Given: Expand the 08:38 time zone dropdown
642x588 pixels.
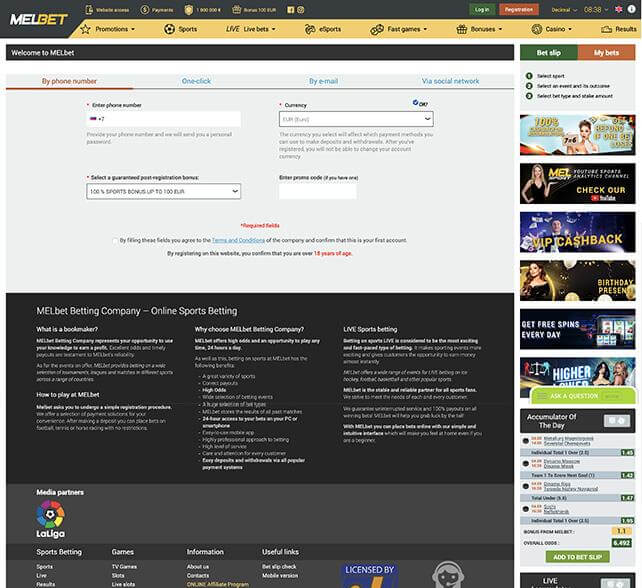Looking at the screenshot, I should pos(596,9).
